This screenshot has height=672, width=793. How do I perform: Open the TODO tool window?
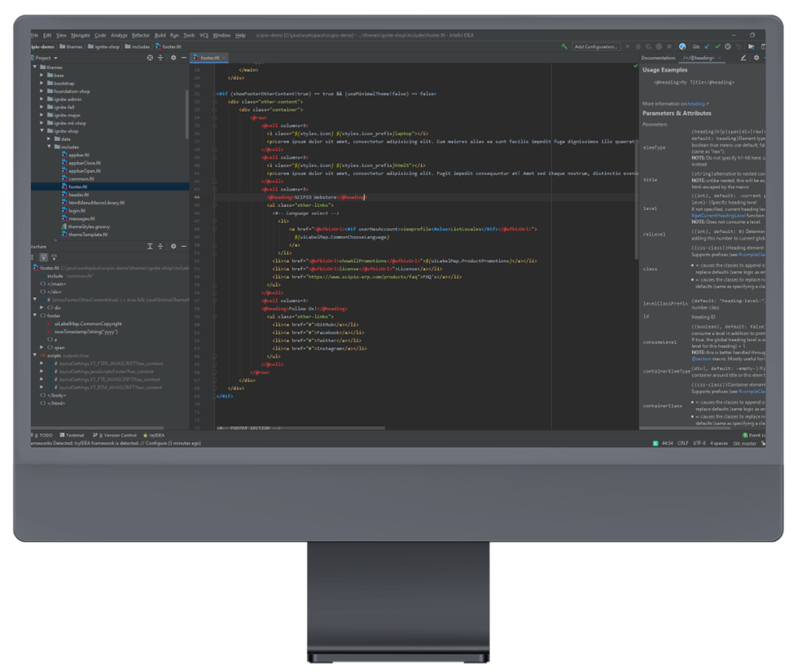click(43, 435)
